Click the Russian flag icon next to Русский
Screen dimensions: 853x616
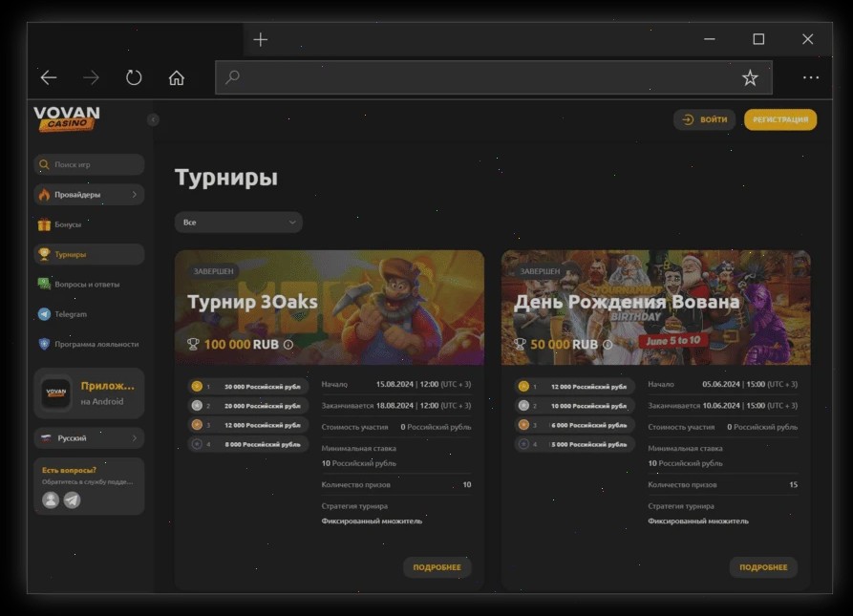coord(46,437)
